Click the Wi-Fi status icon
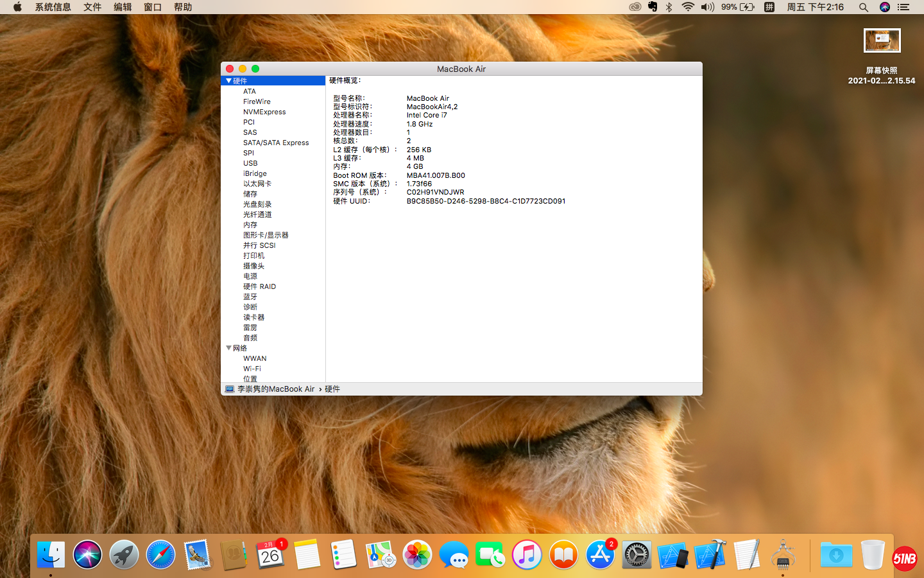This screenshot has height=578, width=924. pos(688,7)
